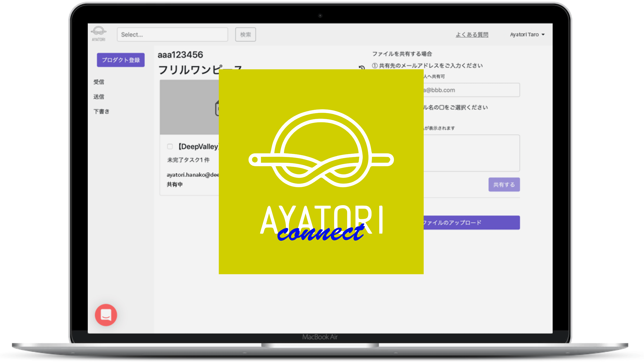
Task: Open the red chat widget bubble
Action: tap(106, 315)
